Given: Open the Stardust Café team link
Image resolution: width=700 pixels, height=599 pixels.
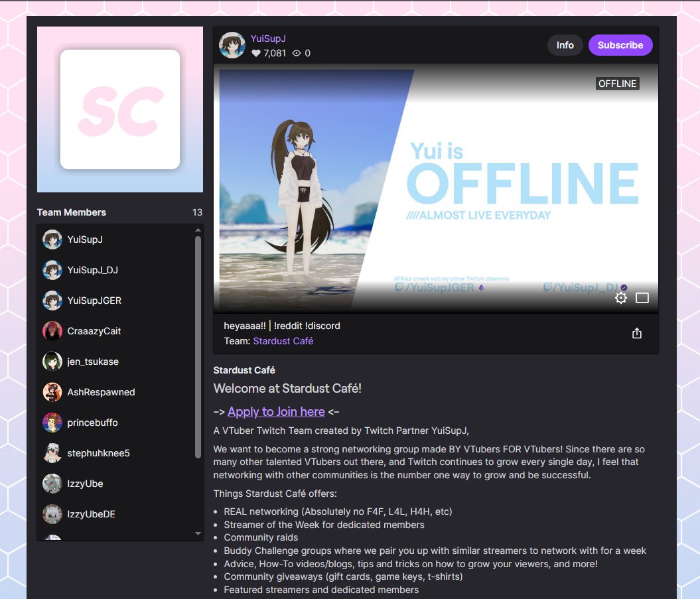Looking at the screenshot, I should point(283,341).
